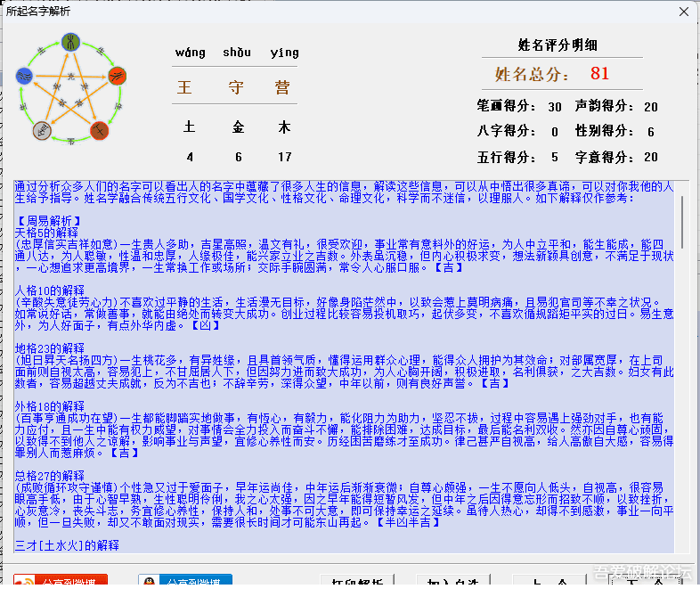Select the name character 营

(x=282, y=86)
